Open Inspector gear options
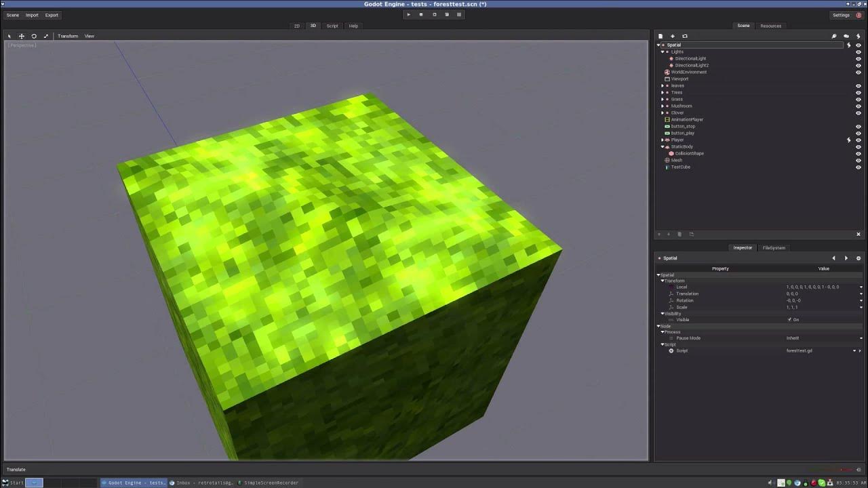Screen dimensions: 868x488 pos(859,258)
